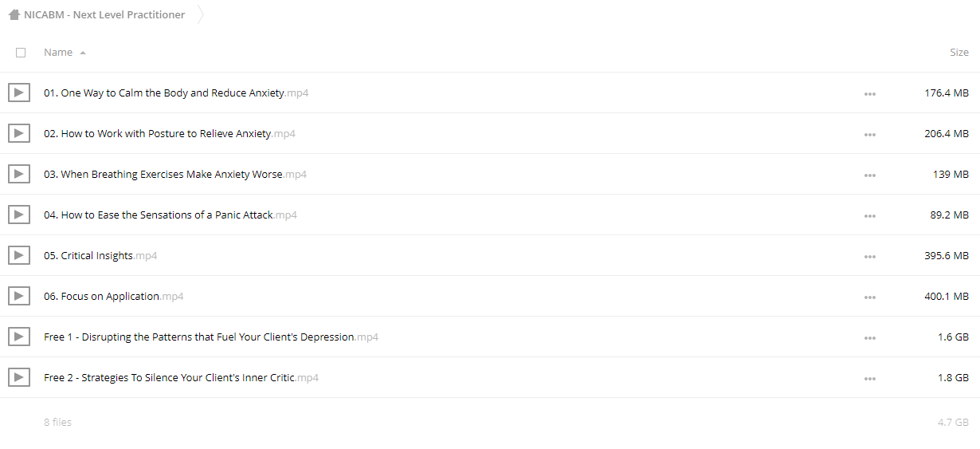Open more options for 03. When Breathing Exercises
The width and height of the screenshot is (980, 449).
point(869,175)
